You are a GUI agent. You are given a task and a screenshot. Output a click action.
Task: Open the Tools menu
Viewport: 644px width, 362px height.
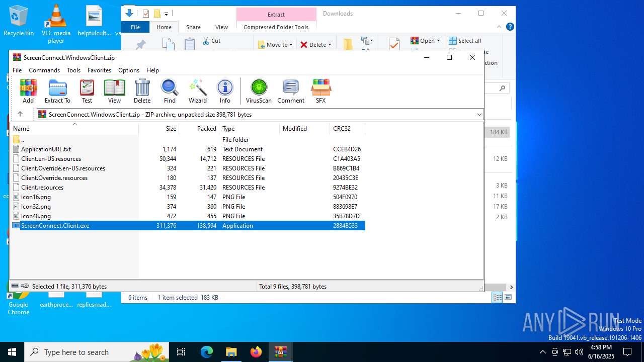pos(73,70)
